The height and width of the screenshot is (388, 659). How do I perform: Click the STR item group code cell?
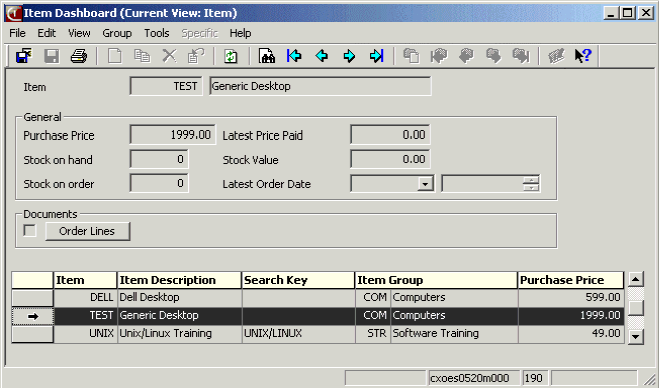coord(373,333)
